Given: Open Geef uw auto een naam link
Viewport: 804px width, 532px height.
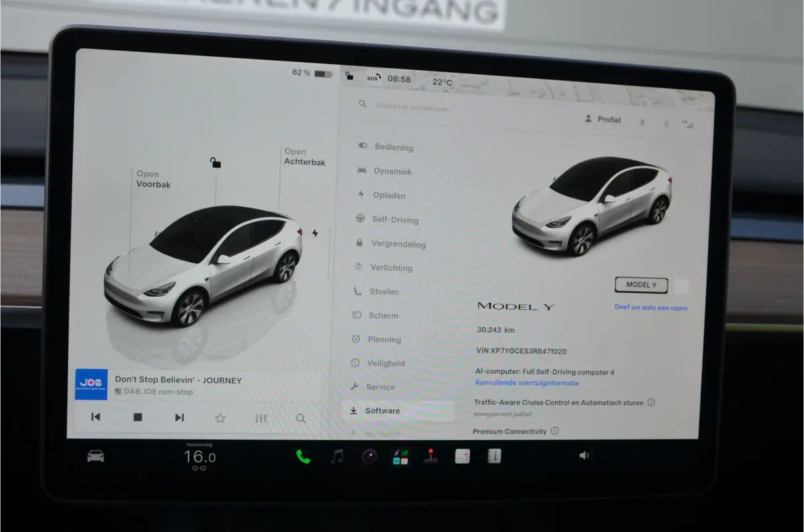Looking at the screenshot, I should pos(651,308).
